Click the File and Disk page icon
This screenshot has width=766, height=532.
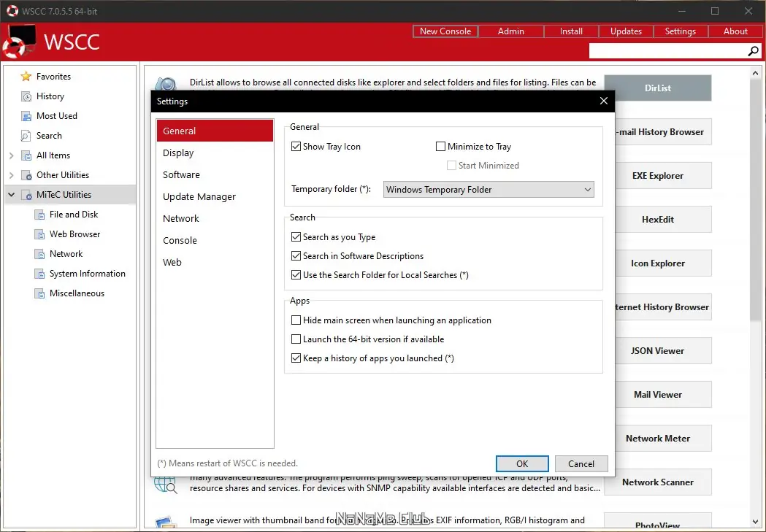click(39, 215)
